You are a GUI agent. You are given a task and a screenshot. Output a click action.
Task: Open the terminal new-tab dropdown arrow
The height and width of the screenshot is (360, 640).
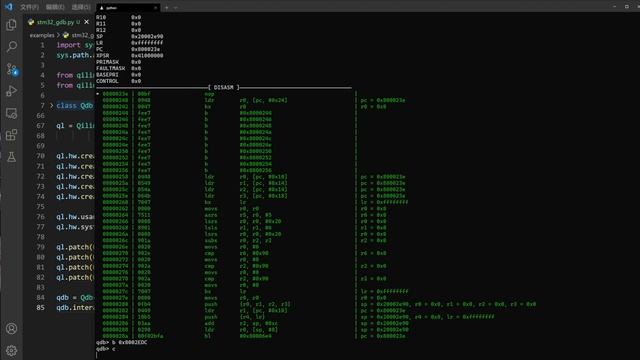176,7
